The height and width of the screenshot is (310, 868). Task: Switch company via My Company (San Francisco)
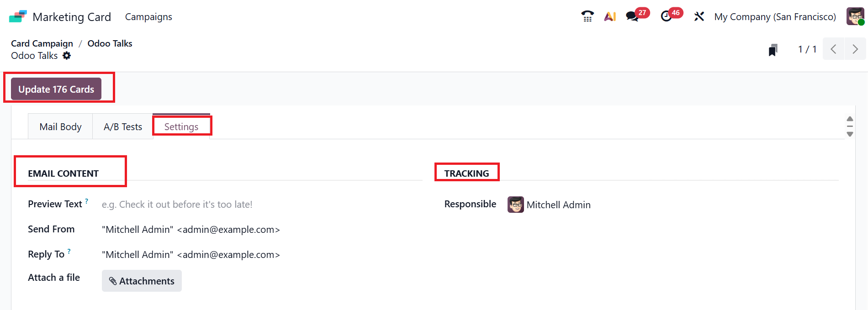(775, 17)
